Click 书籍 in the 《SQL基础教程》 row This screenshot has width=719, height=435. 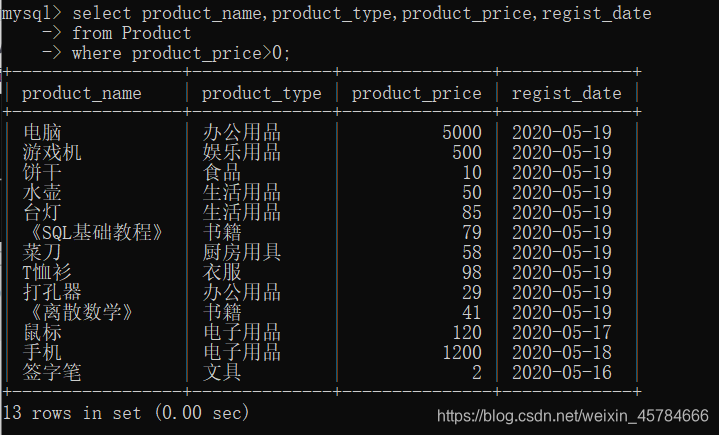[222, 232]
